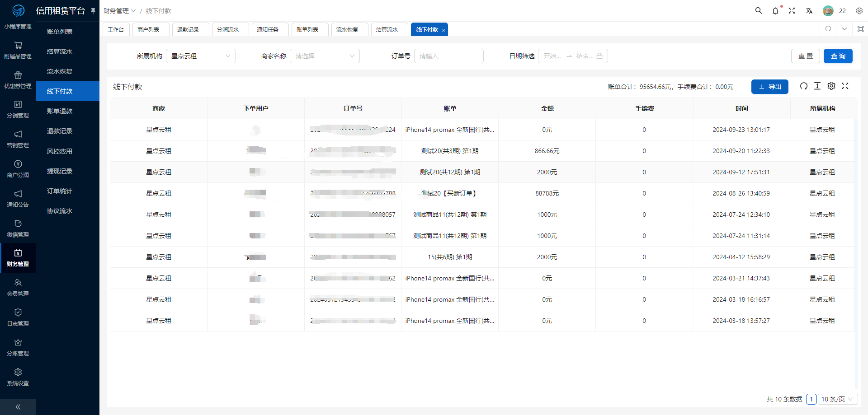Click the user avatar in header
This screenshot has height=415, width=868.
pyautogui.click(x=828, y=11)
